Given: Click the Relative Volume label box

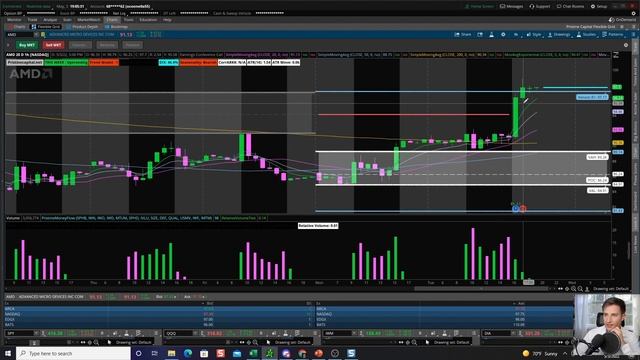Looking at the screenshot, I should [x=318, y=225].
